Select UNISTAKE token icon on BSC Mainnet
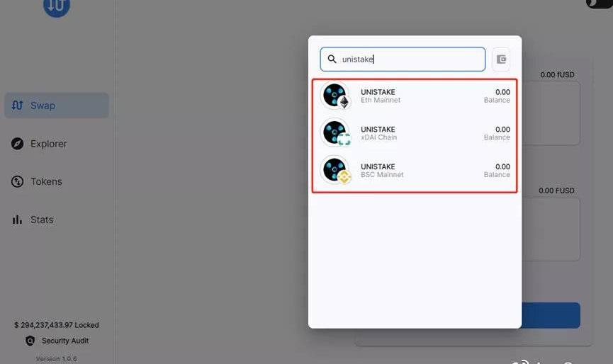 (x=335, y=170)
